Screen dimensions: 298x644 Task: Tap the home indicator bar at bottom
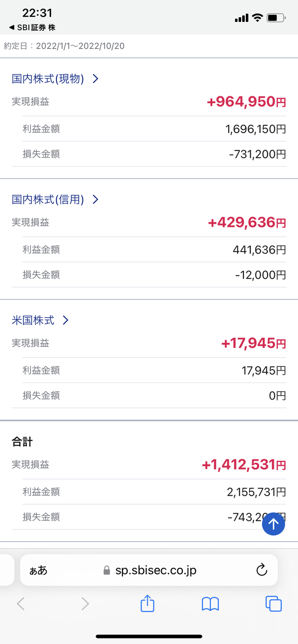149,636
